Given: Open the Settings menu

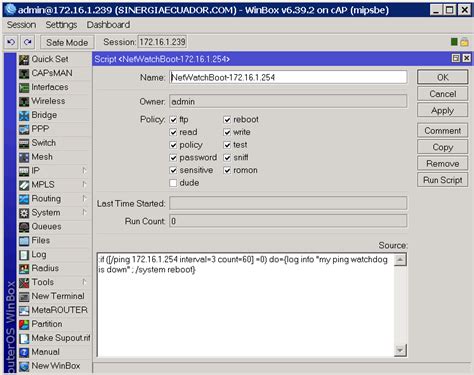Looking at the screenshot, I should tap(61, 25).
